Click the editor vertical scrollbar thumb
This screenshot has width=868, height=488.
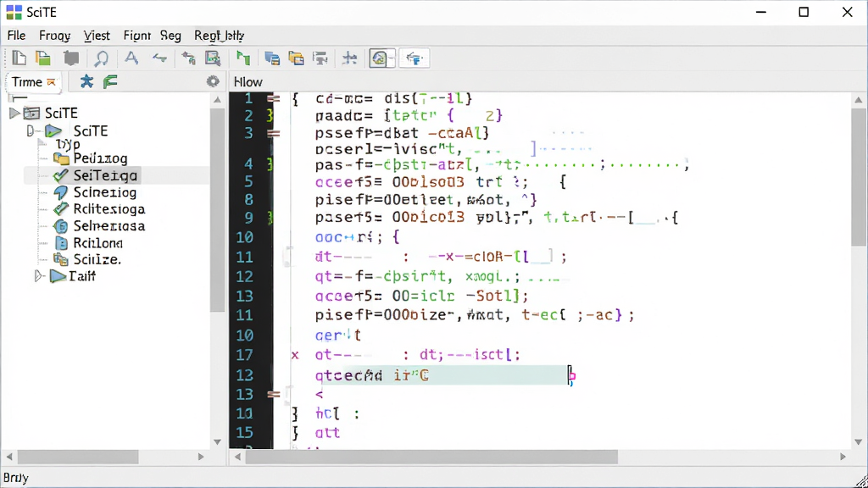coord(860,177)
